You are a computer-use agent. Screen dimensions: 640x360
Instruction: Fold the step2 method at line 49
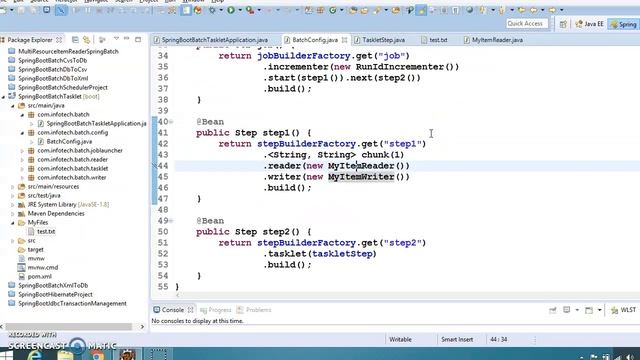coord(171,221)
